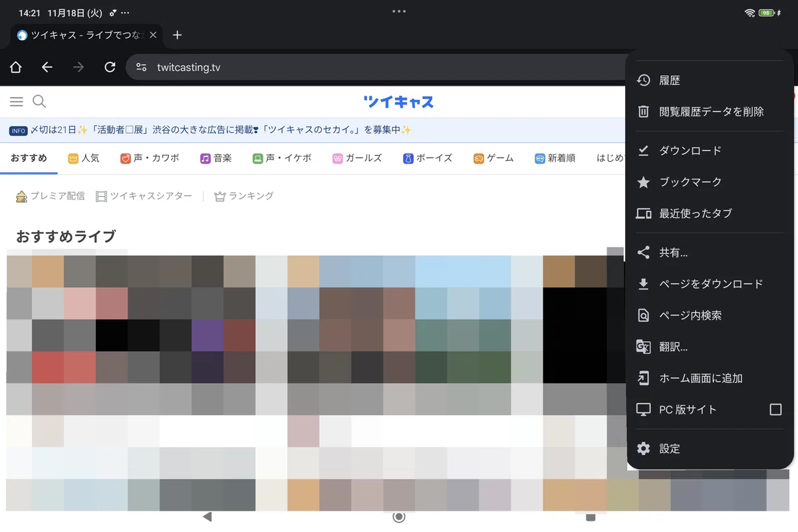The width and height of the screenshot is (798, 532).
Task: Open the プレミア配信 link
Action: click(51, 196)
